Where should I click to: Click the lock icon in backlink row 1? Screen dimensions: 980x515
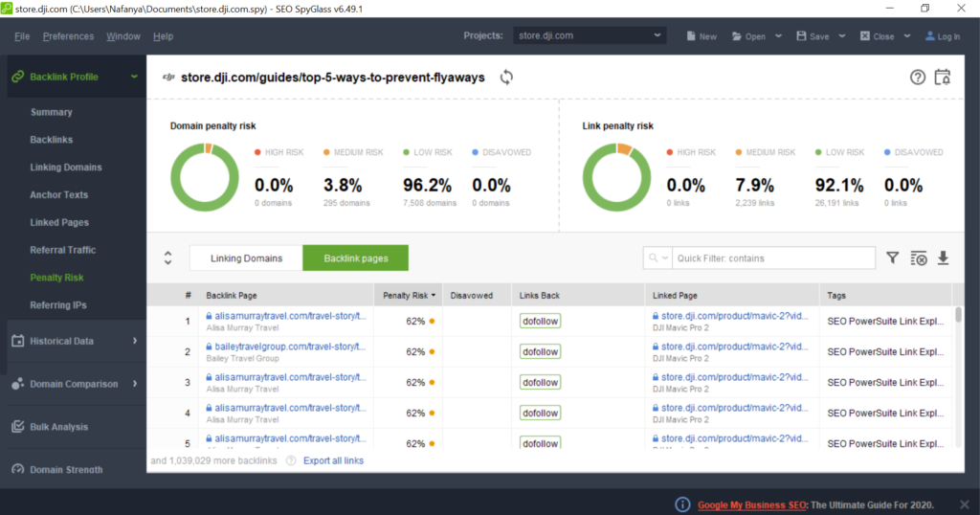(x=209, y=316)
